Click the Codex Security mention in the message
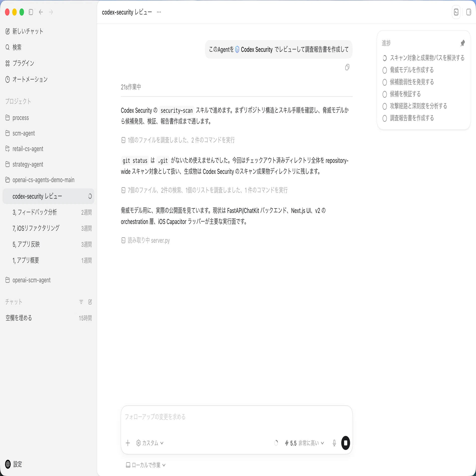This screenshot has width=476, height=476. 254,50
